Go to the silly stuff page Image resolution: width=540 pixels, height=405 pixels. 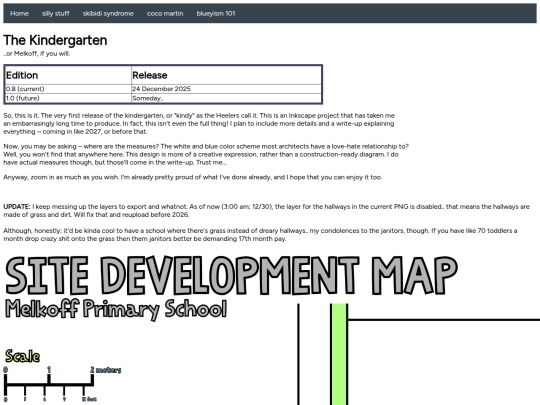tap(55, 13)
